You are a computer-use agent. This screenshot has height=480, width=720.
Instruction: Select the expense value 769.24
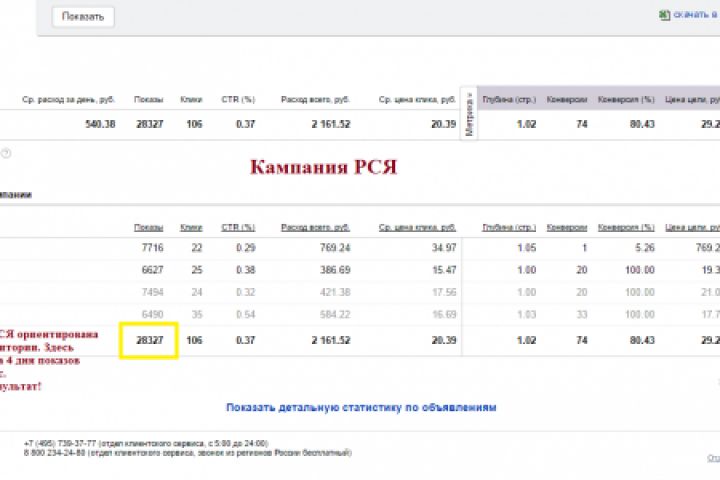coord(335,248)
